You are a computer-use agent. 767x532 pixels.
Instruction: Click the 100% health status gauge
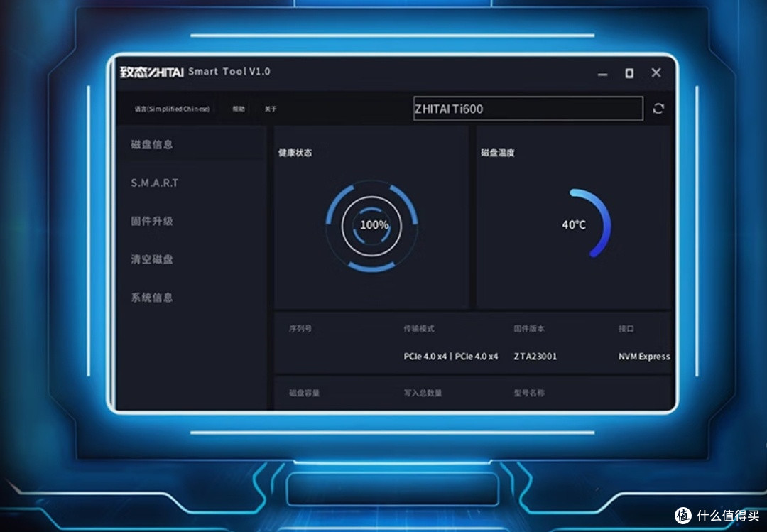click(371, 226)
